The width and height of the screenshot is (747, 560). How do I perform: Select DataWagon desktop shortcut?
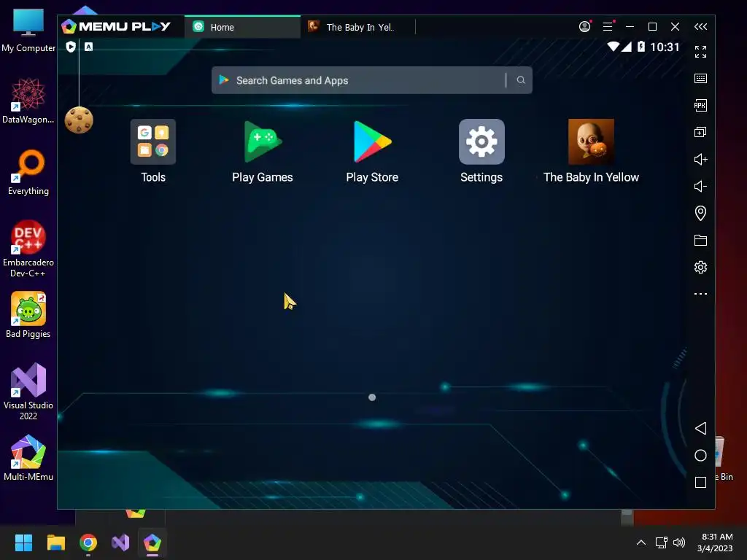point(28,102)
